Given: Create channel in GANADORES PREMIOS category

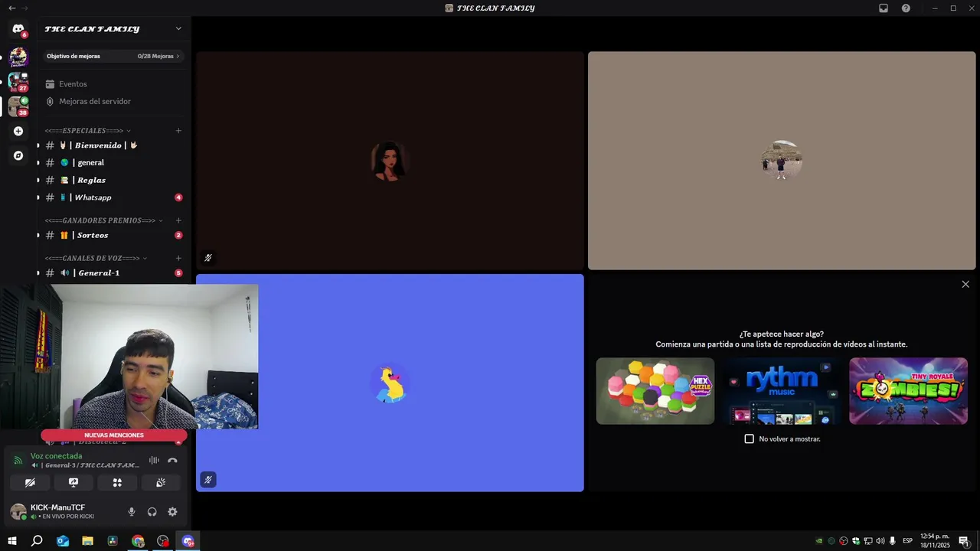Looking at the screenshot, I should pos(178,220).
